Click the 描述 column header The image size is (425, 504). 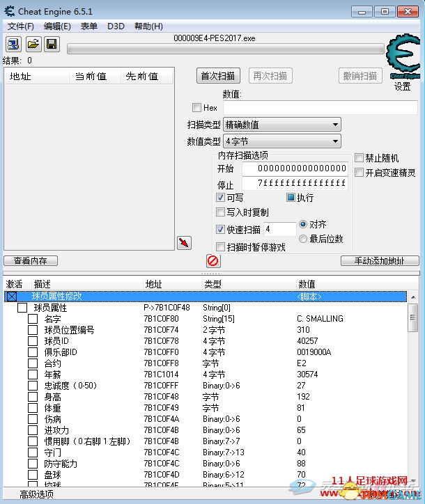tap(42, 284)
